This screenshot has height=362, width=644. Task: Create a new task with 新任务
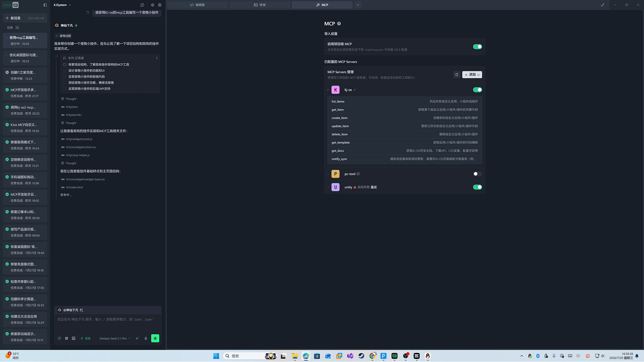(25, 18)
